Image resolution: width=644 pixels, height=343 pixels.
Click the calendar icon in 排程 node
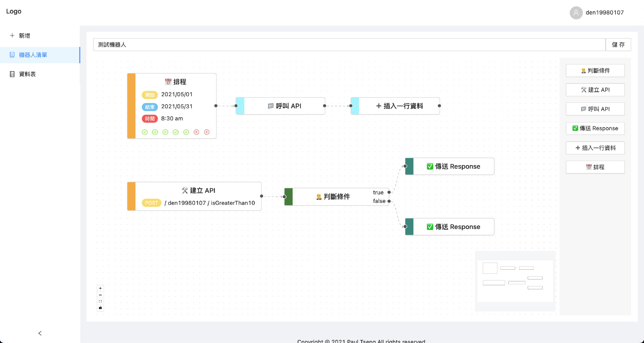tap(168, 82)
